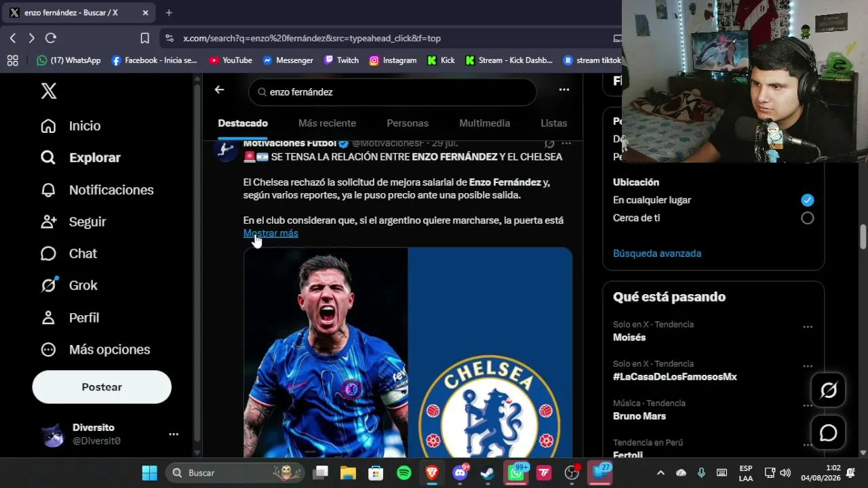Switch to the Más reciente tab
This screenshot has width=868, height=488.
[327, 123]
